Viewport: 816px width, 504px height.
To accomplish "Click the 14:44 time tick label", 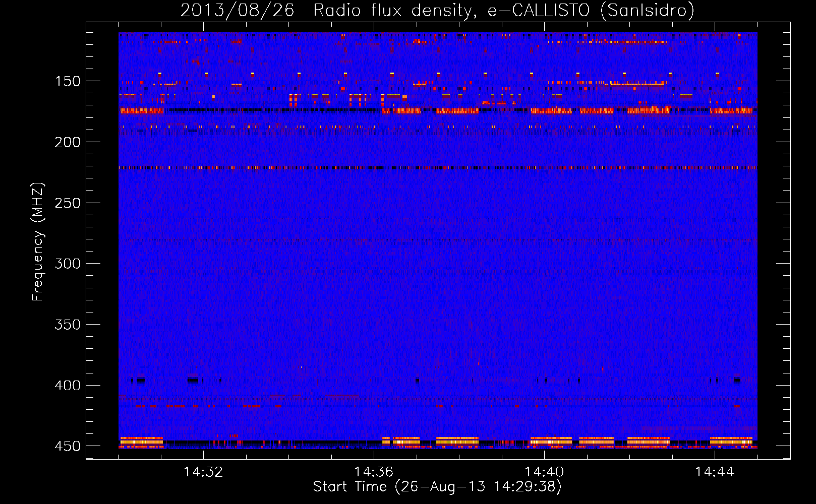I will pyautogui.click(x=715, y=472).
